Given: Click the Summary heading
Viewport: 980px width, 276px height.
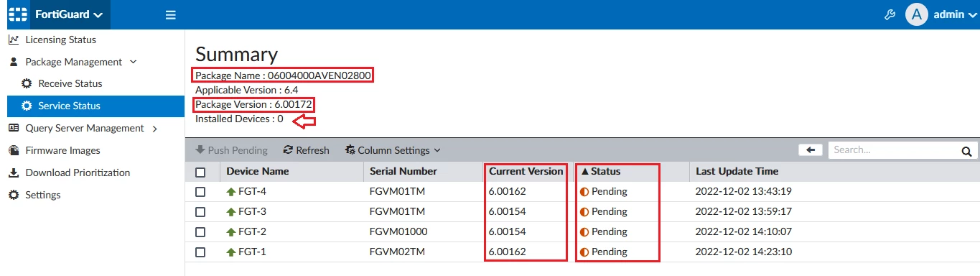Looking at the screenshot, I should [x=236, y=54].
